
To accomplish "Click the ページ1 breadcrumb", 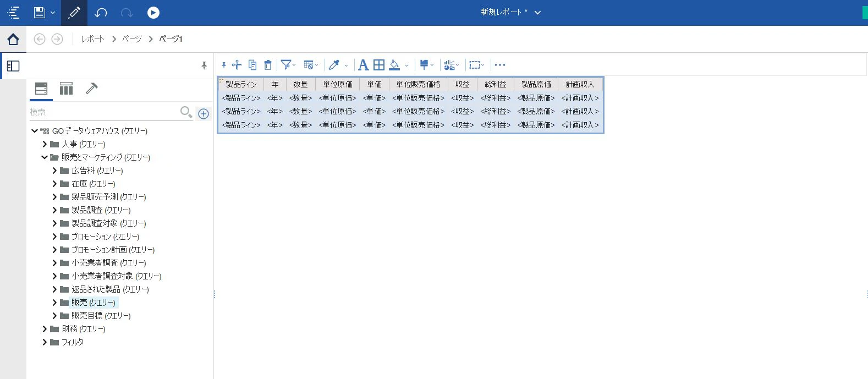I will tap(171, 39).
